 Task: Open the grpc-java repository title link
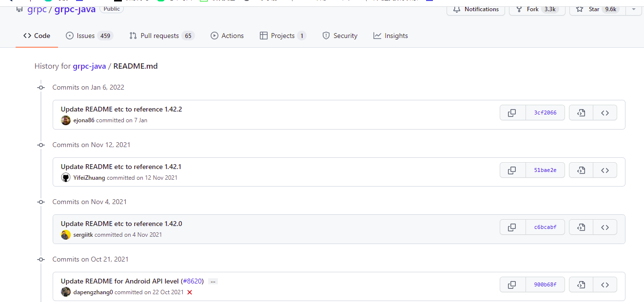click(x=75, y=9)
